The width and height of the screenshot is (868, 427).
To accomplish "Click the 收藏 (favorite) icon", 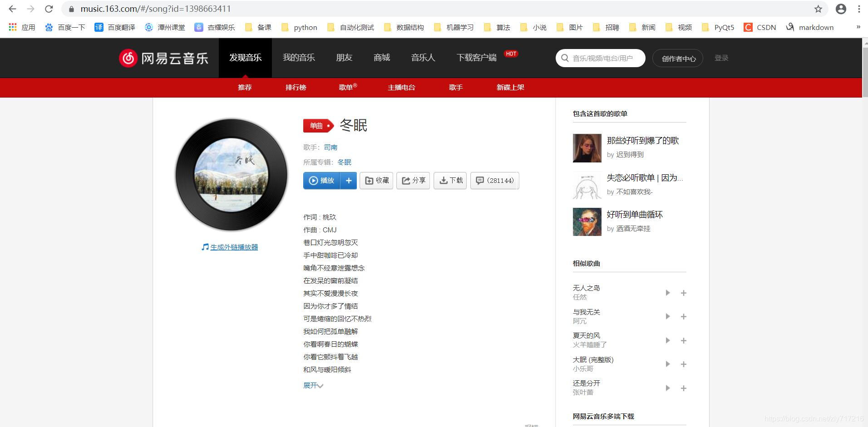I will [376, 180].
